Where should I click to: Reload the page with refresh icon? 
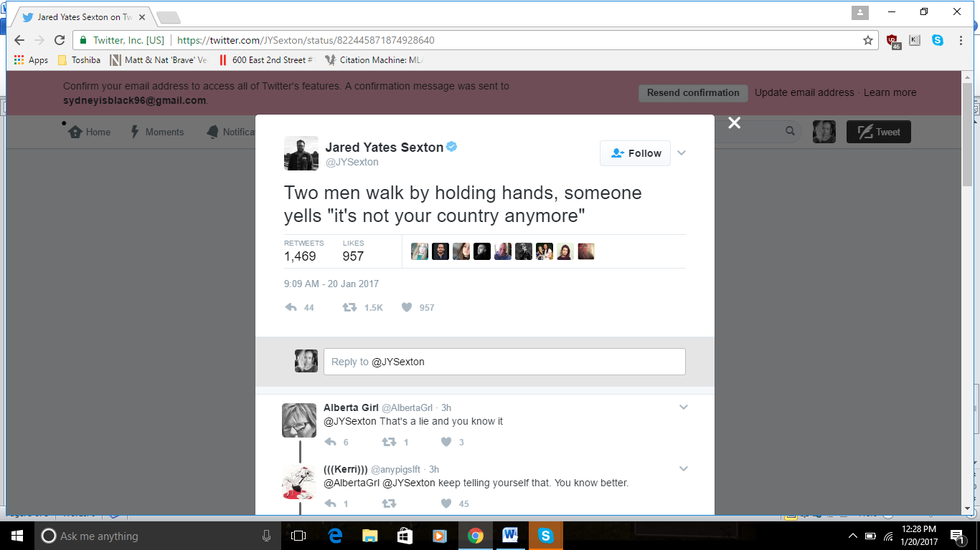[59, 40]
